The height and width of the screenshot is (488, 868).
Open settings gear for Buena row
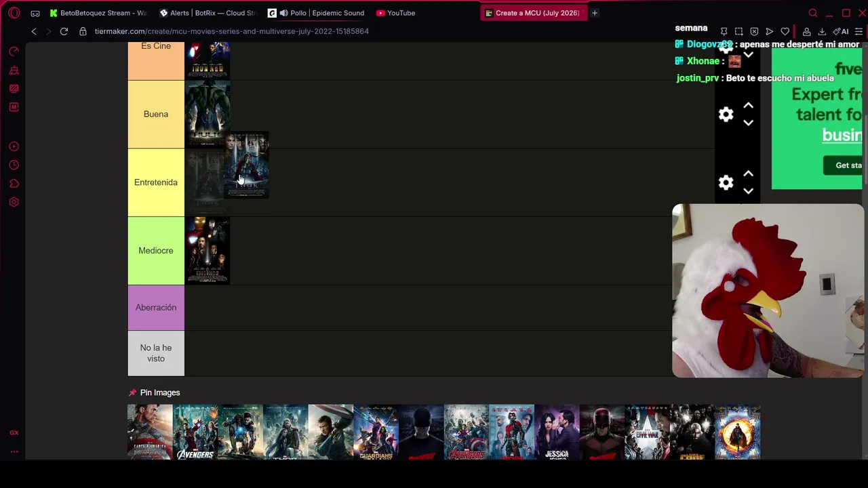pos(726,115)
